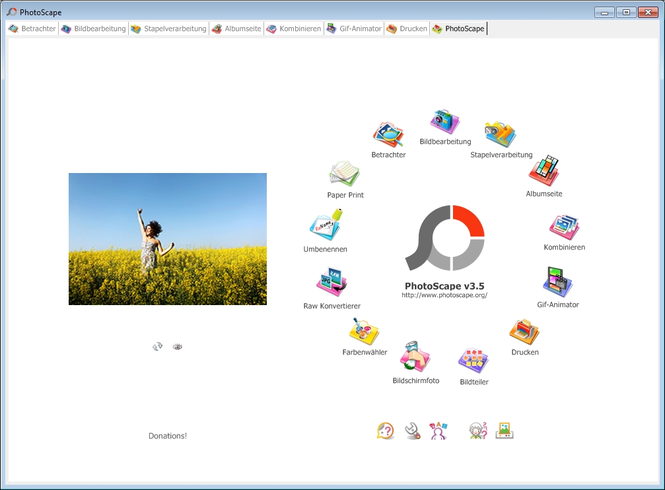Switch to the Bildbearbeitung tab

click(x=93, y=28)
